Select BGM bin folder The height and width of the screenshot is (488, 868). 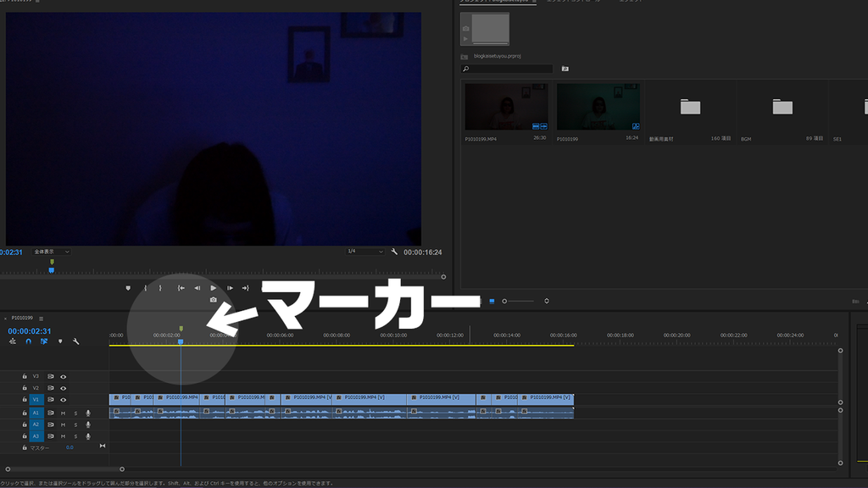click(782, 107)
